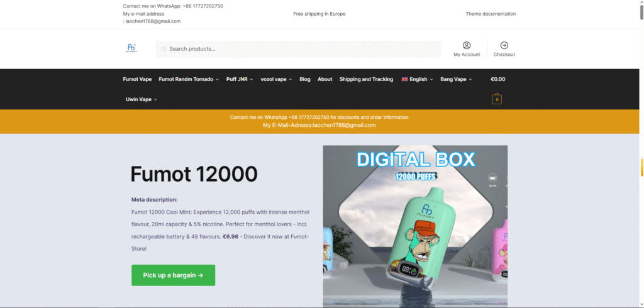Go to the Blog page
Viewport: 644px width, 308px height.
tap(305, 79)
